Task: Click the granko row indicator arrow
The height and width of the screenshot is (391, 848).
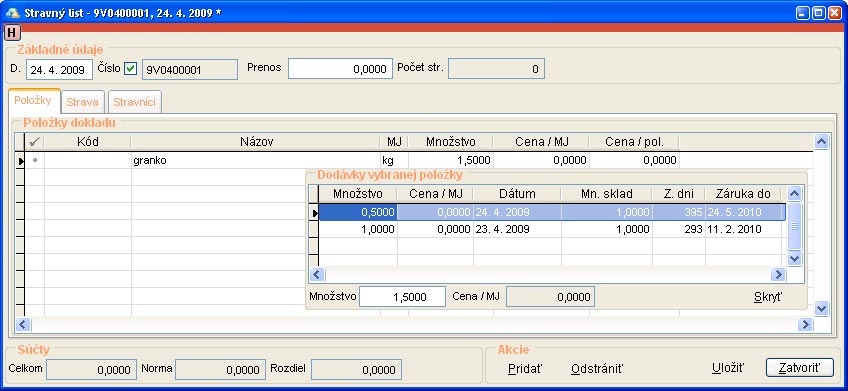Action: tap(20, 160)
